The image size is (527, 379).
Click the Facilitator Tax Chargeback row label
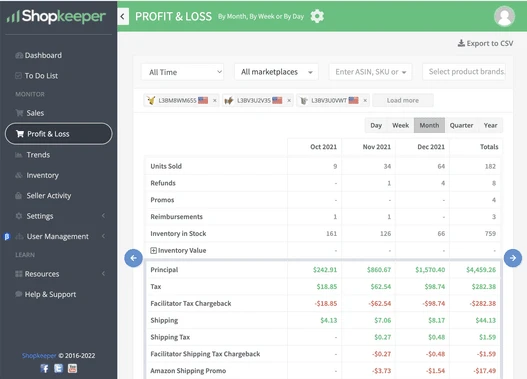pos(191,303)
